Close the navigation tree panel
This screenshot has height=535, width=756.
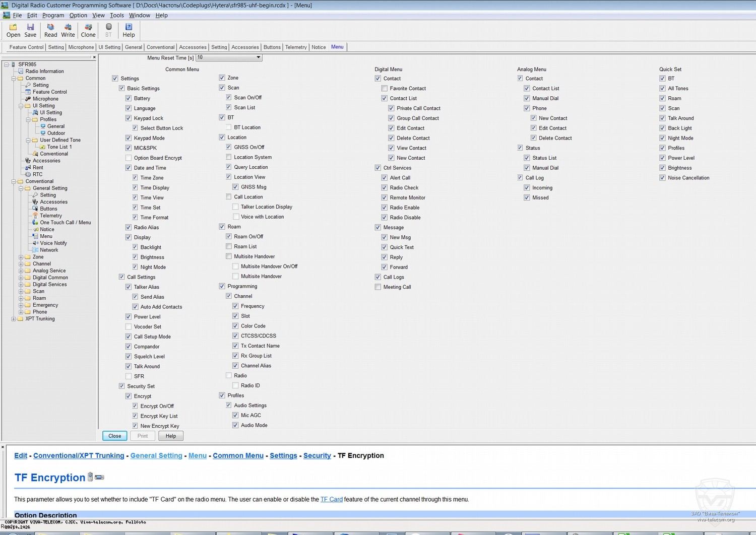94,57
